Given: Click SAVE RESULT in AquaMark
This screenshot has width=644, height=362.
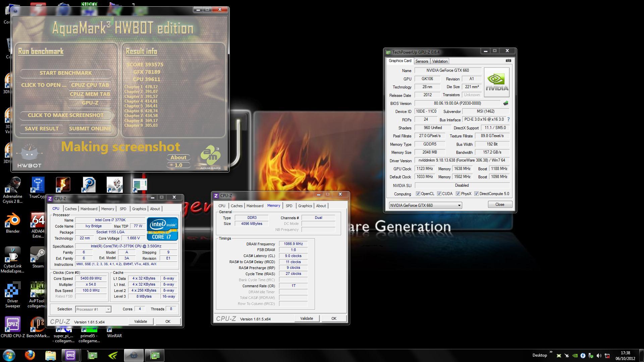Looking at the screenshot, I should coord(42,129).
